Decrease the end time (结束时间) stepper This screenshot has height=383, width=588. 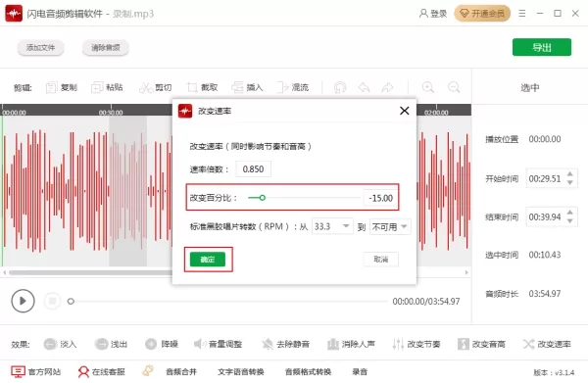[x=570, y=220]
